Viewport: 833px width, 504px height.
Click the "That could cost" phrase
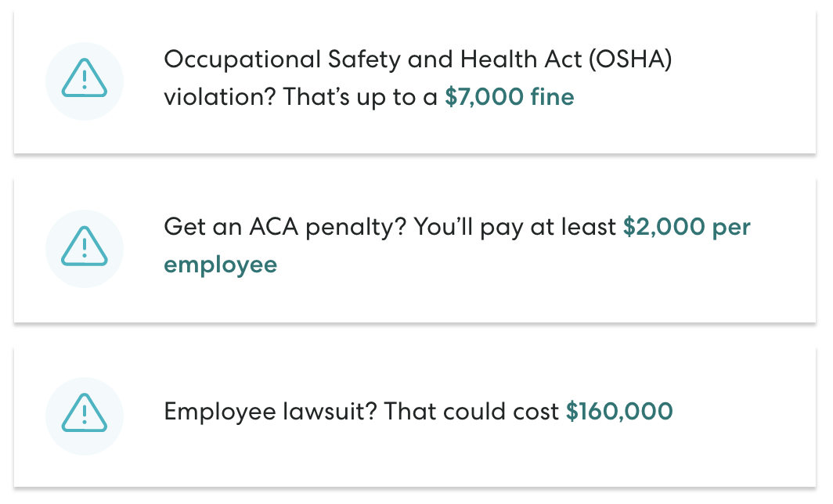point(471,412)
